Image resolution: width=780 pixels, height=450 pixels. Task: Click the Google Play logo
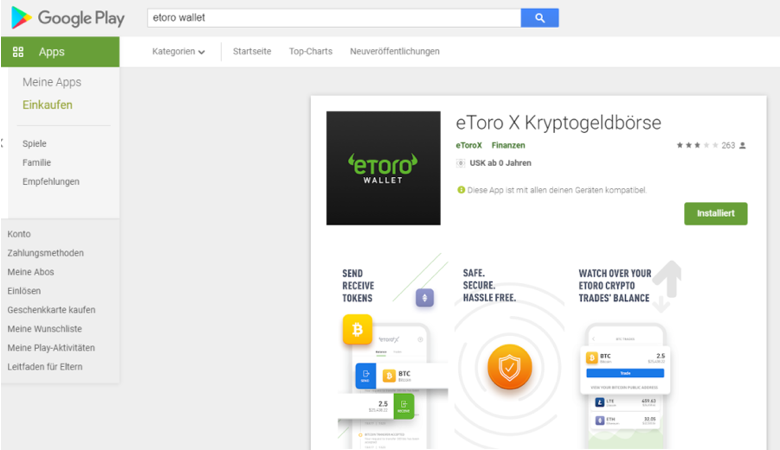[x=68, y=18]
